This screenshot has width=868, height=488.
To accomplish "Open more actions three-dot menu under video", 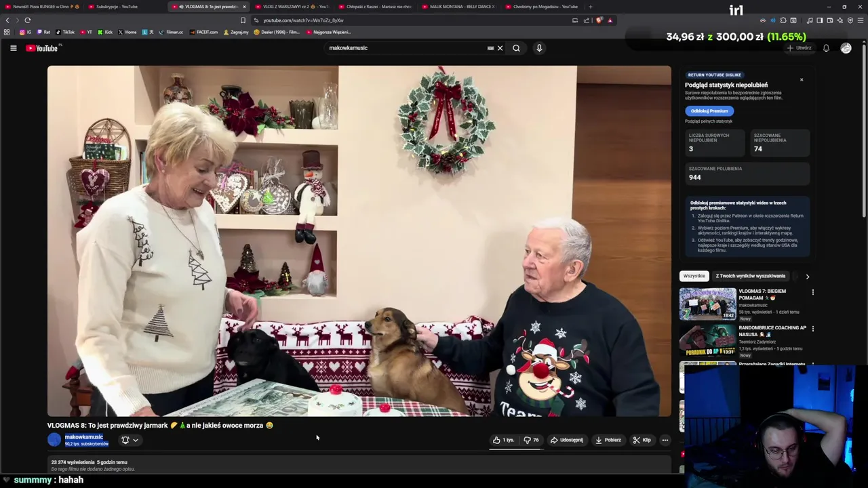I will click(665, 440).
